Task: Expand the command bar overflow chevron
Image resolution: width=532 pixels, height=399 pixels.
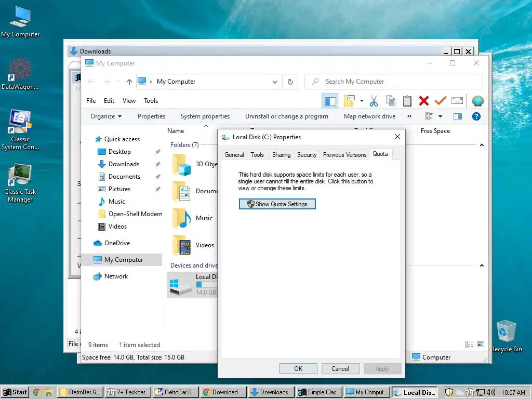Action: tap(409, 116)
